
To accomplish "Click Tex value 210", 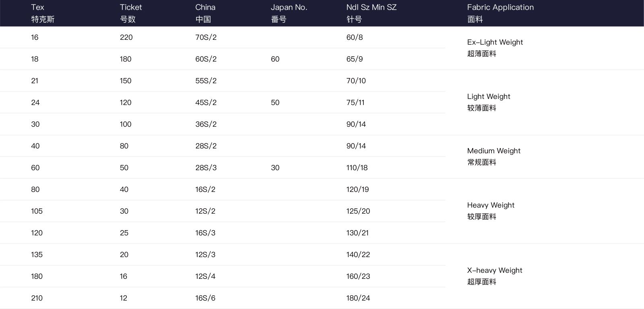I will point(37,298).
